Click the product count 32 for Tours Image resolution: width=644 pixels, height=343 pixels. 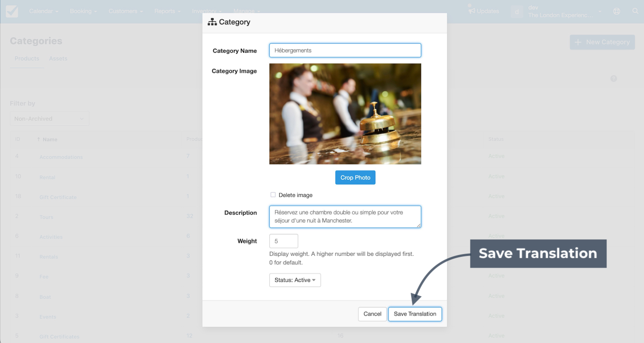tap(190, 216)
